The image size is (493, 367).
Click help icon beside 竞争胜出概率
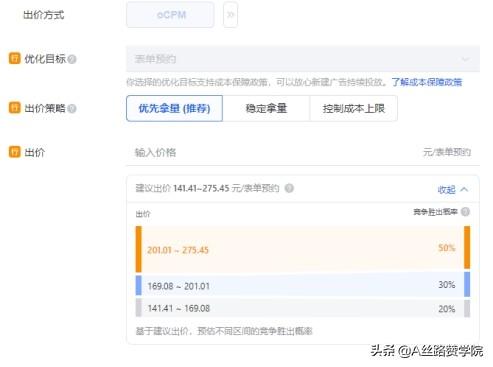click(x=465, y=212)
